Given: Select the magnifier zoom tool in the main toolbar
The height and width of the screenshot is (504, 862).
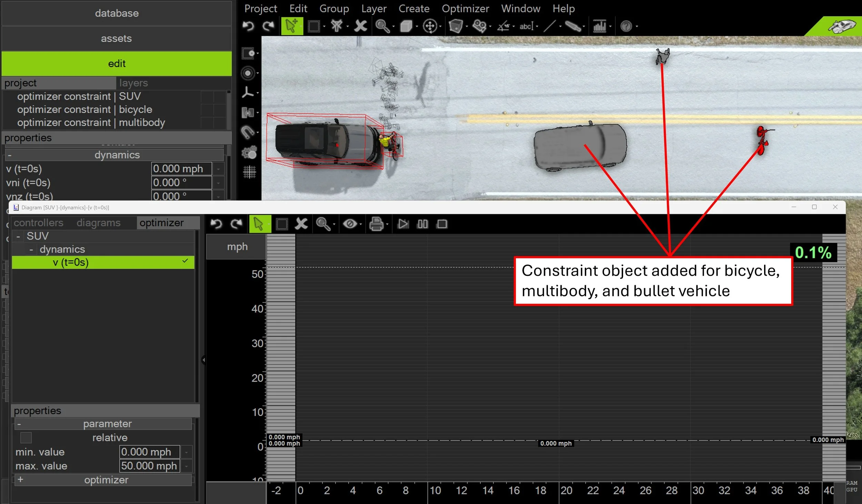Looking at the screenshot, I should 382,26.
